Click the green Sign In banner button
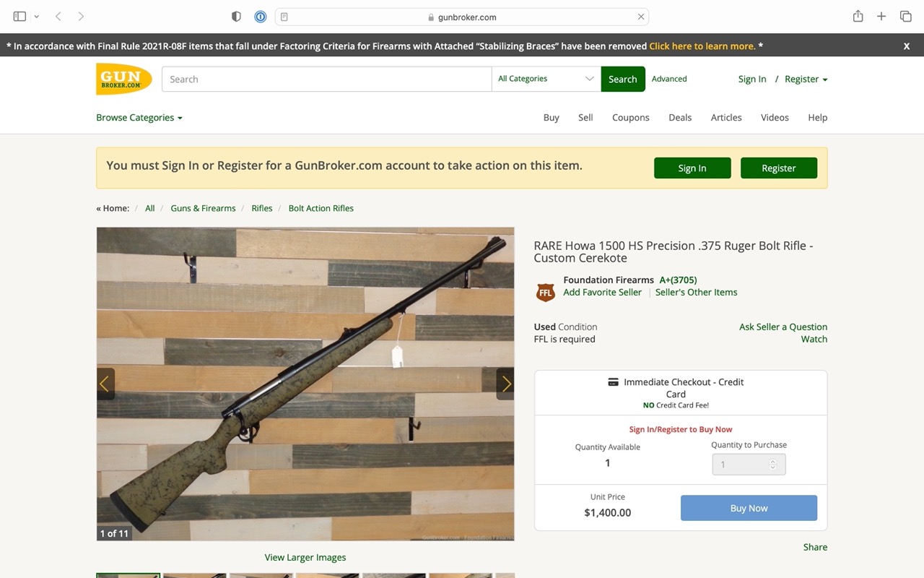Screen dimensions: 924x578 692,168
